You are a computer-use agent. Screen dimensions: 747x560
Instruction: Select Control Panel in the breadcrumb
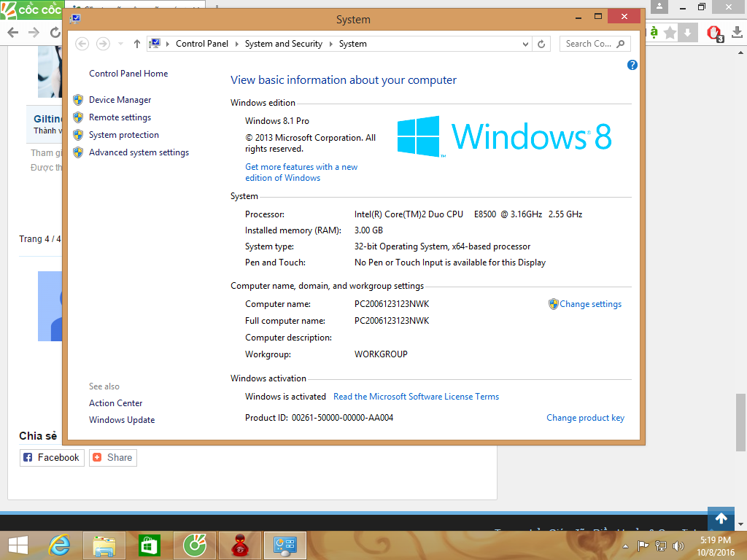click(202, 44)
